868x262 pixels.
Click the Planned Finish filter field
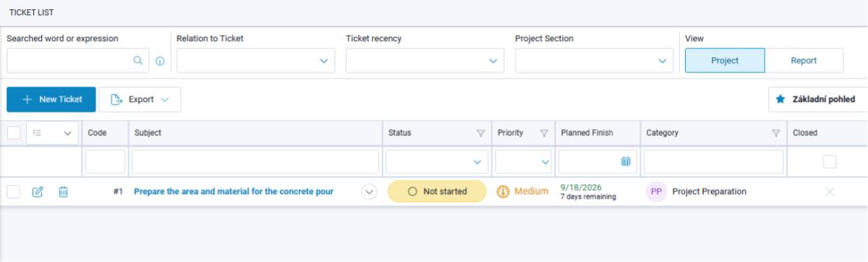(x=597, y=162)
